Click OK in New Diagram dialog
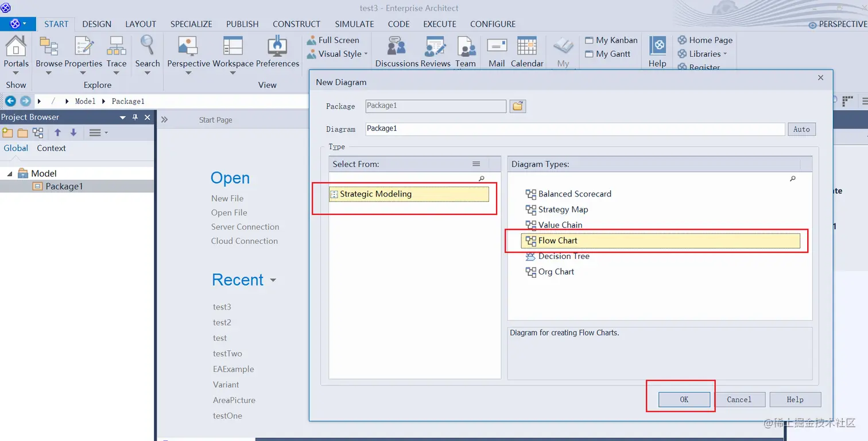 (x=684, y=400)
